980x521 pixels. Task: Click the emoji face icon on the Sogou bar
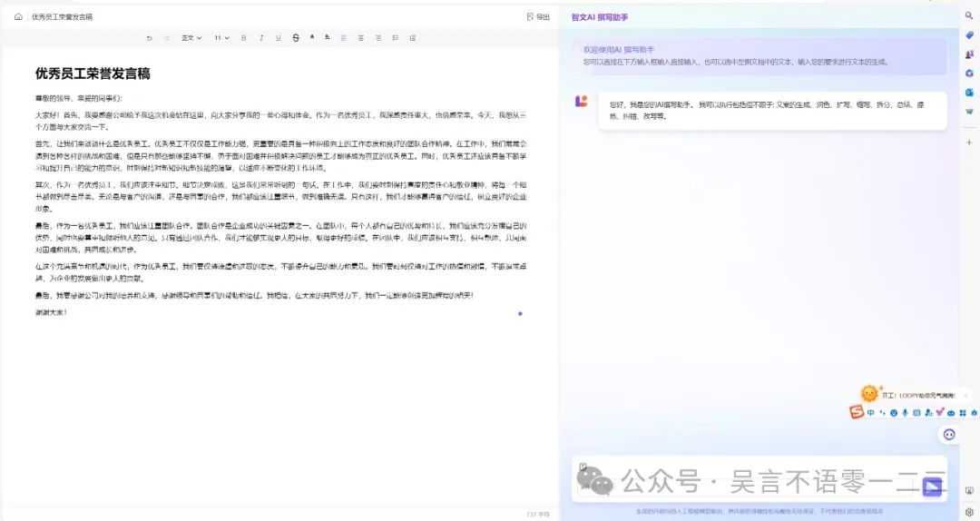coord(894,413)
